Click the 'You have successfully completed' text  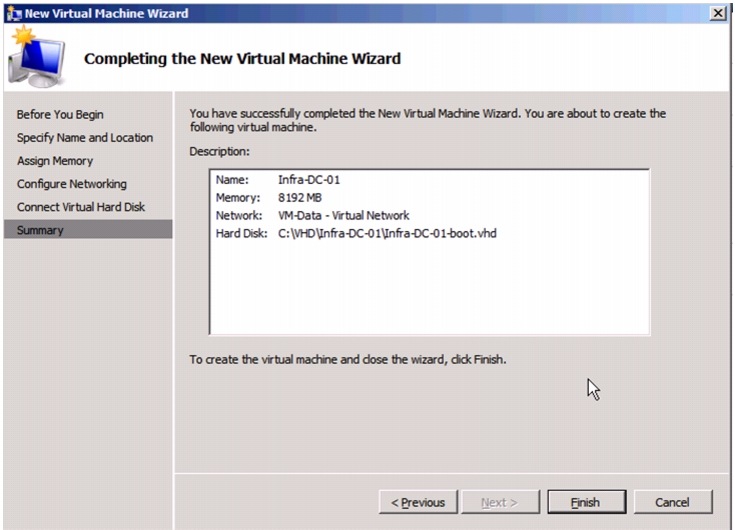tap(428, 120)
